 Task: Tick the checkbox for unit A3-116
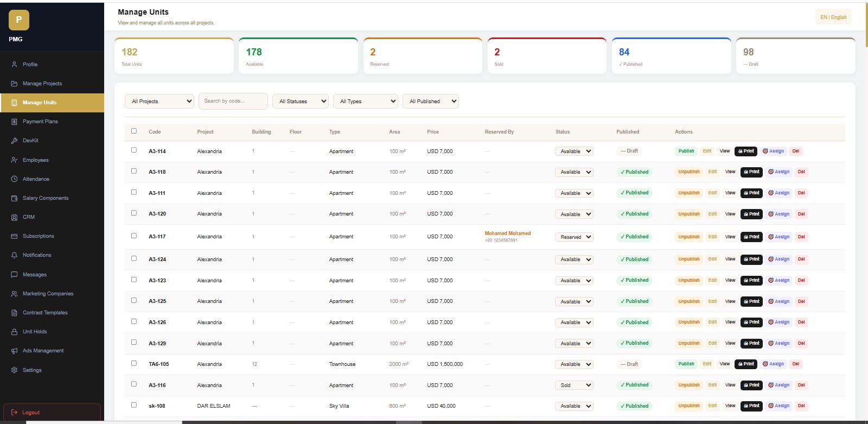point(134,384)
